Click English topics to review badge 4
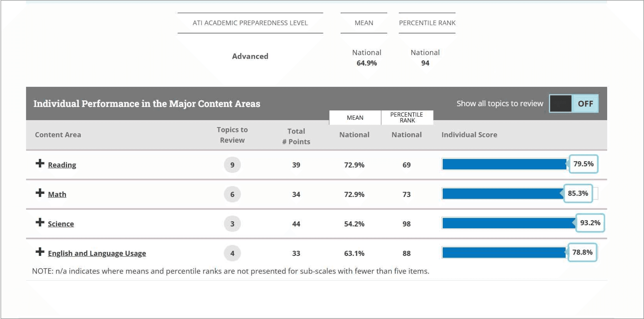 click(x=232, y=253)
